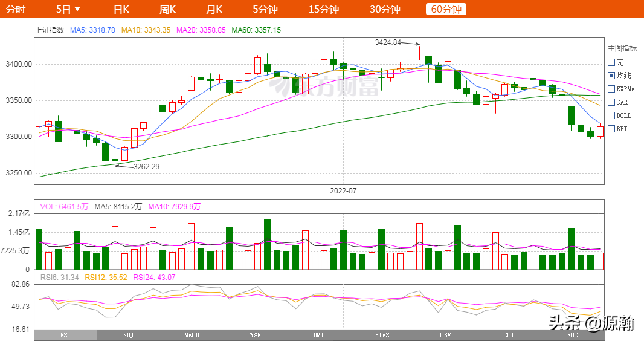Click the RSI6: 31.34 readout
Image resolution: width=644 pixels, height=341 pixels.
[x=60, y=278]
